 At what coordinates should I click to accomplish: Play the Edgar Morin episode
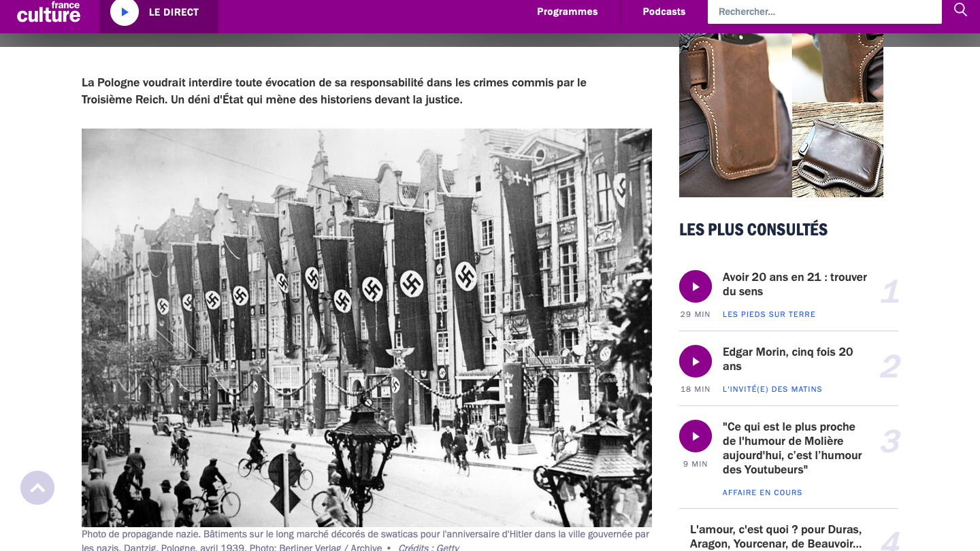695,361
